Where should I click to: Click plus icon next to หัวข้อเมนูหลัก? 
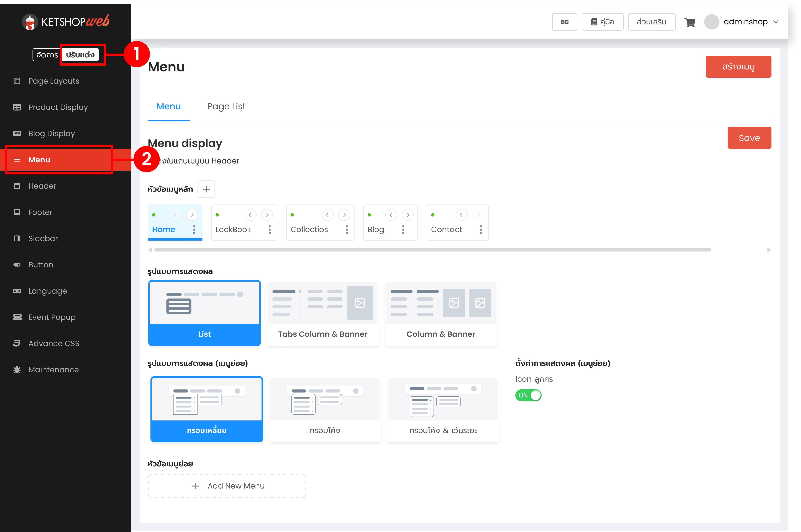click(206, 189)
